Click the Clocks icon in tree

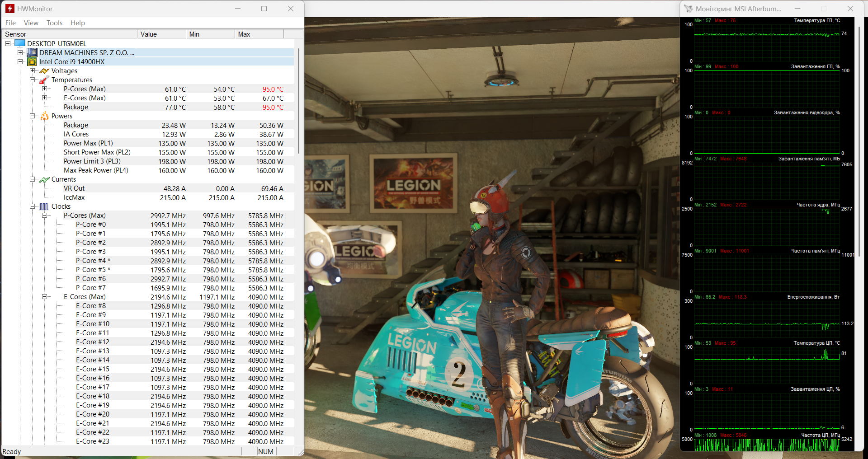(44, 206)
